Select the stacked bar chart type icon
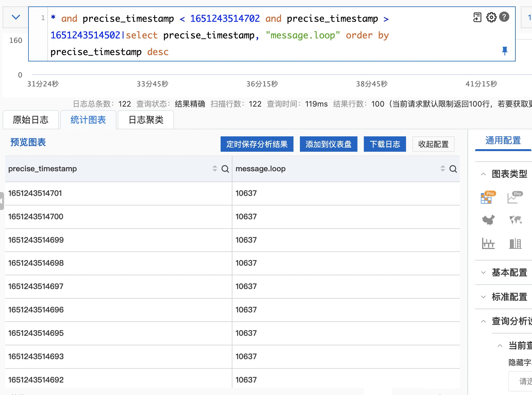Viewport: 532px width, 395px height. tap(515, 244)
